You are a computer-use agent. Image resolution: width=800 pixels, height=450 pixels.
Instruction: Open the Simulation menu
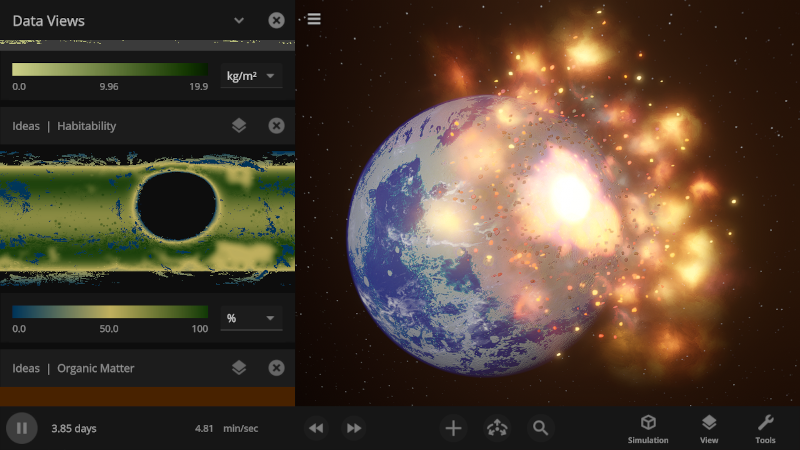(x=648, y=428)
